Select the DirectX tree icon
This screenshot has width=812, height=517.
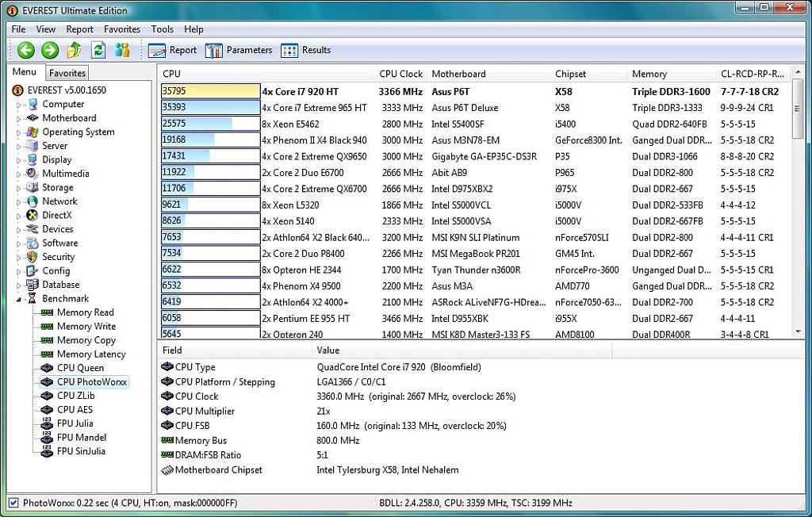(33, 216)
